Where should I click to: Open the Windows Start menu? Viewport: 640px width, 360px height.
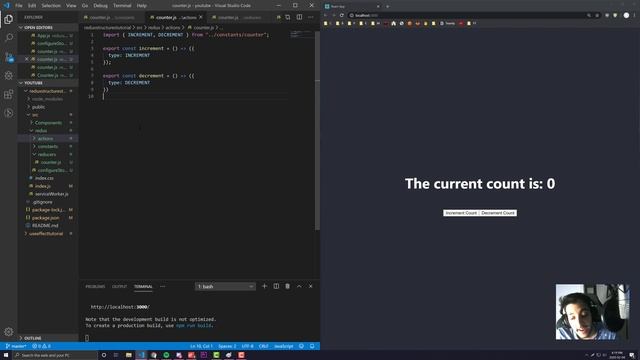point(6,355)
